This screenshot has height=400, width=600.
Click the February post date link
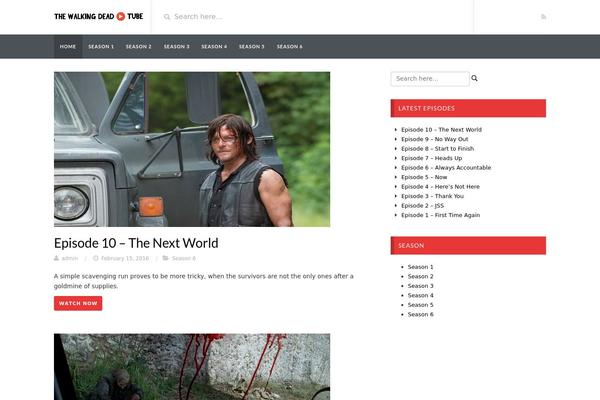coord(125,258)
